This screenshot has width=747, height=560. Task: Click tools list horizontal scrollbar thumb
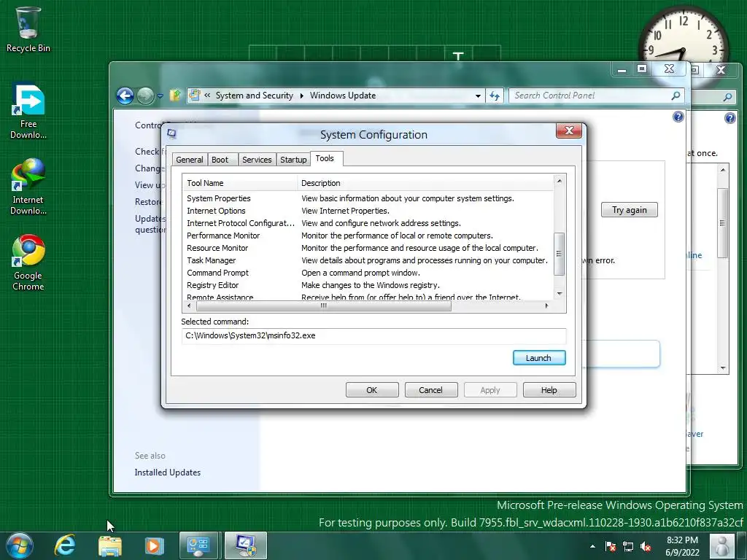pos(323,306)
